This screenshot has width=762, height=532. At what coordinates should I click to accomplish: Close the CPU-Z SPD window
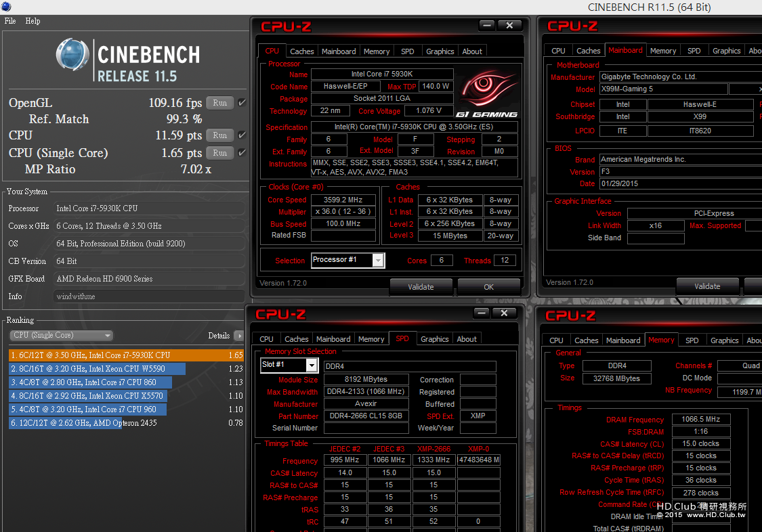(504, 313)
